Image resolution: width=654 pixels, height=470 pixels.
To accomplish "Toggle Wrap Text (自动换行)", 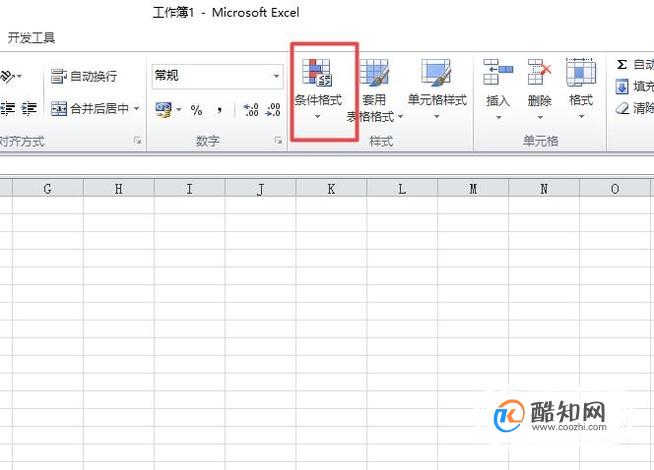I will (83, 76).
